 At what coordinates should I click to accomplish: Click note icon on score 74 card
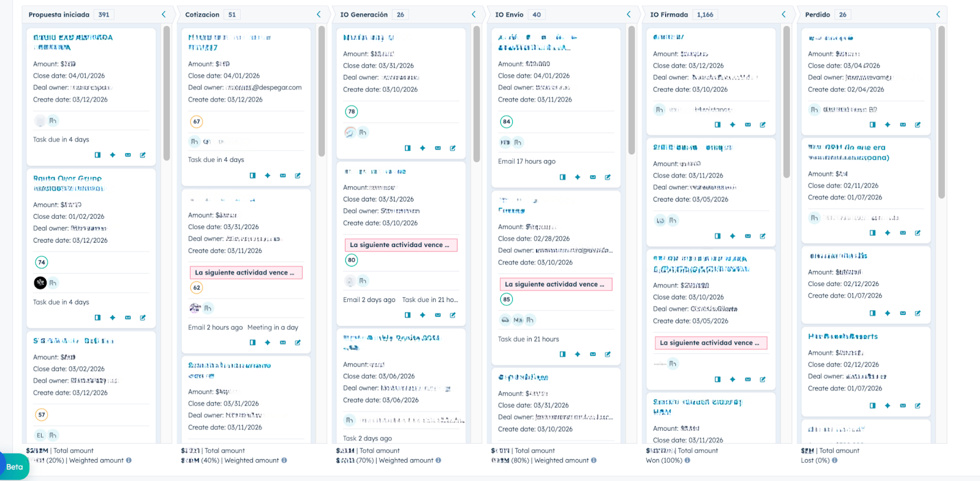[x=143, y=317]
